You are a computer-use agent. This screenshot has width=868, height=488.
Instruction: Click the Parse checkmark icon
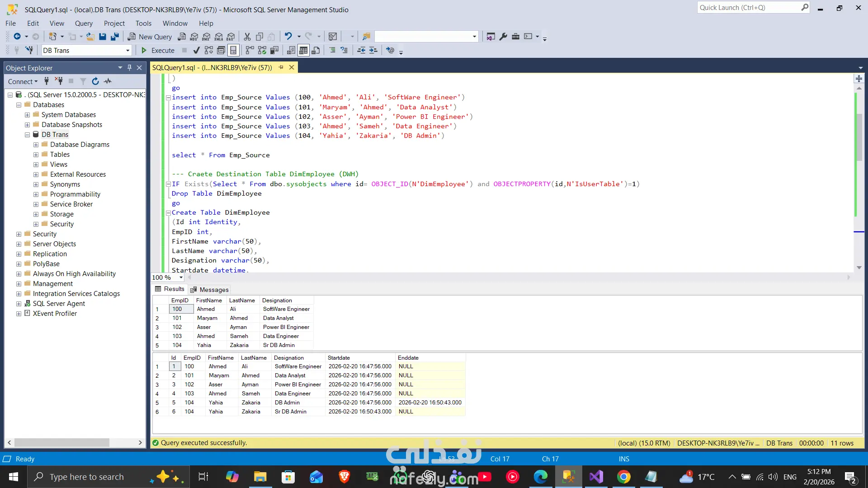[196, 50]
